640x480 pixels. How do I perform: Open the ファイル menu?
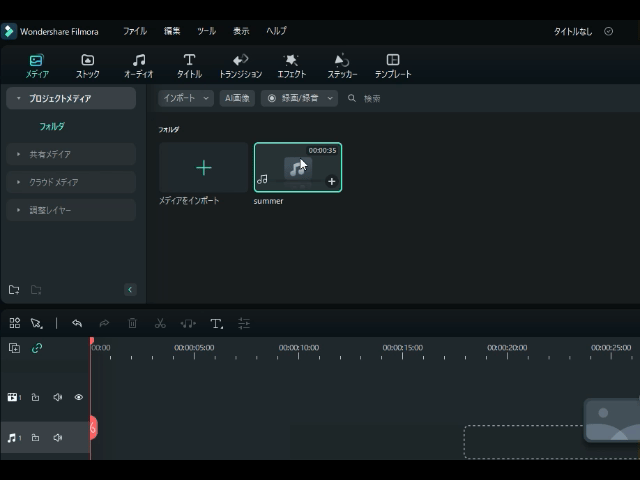click(x=135, y=31)
